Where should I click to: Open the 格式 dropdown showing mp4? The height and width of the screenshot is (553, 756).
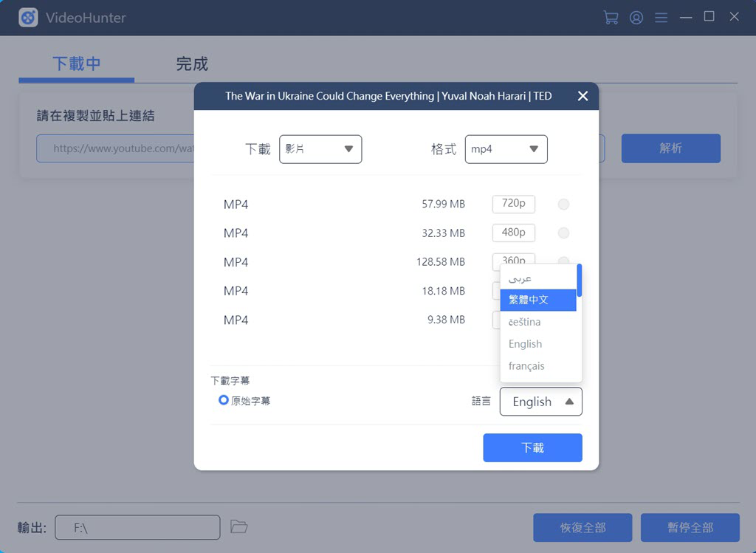[x=506, y=149]
